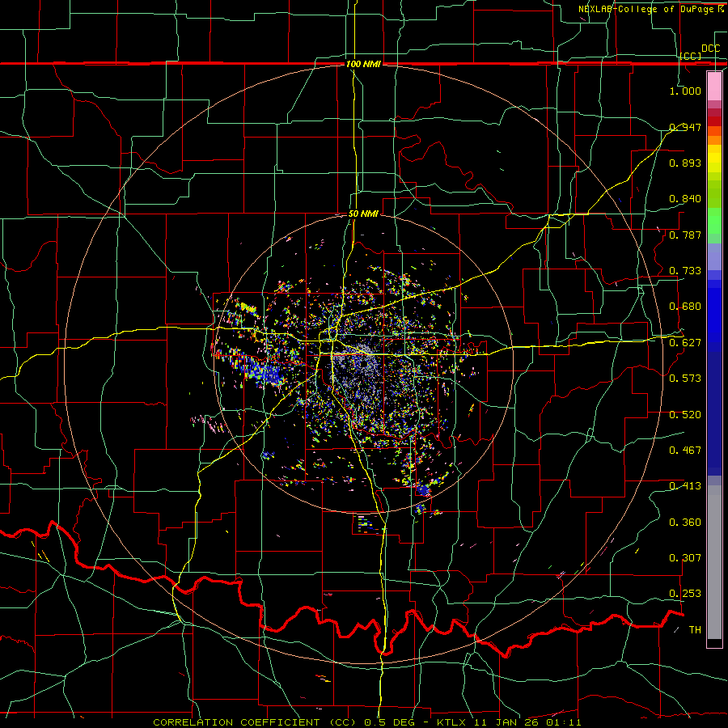Click the 0.627 scale value

[685, 343]
